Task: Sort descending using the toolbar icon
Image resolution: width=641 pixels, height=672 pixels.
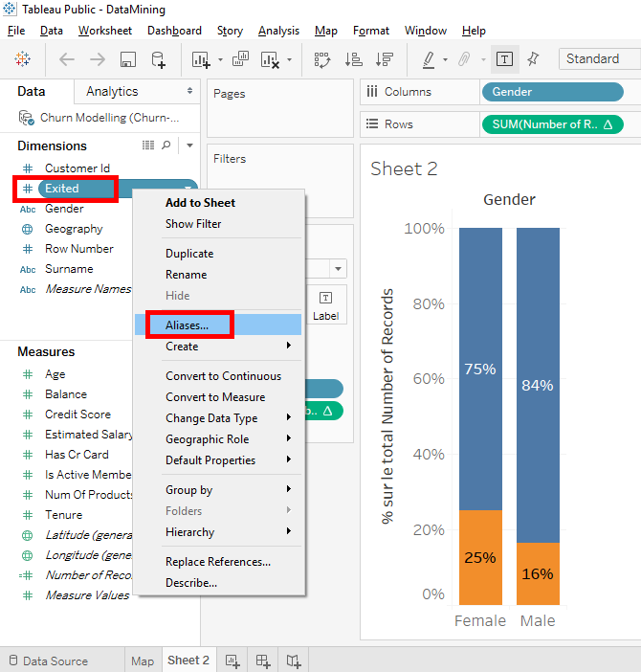Action: pos(384,59)
